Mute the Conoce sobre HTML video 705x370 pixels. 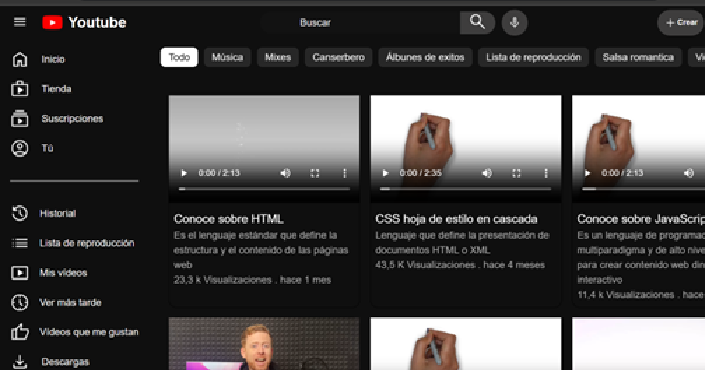[x=286, y=173]
